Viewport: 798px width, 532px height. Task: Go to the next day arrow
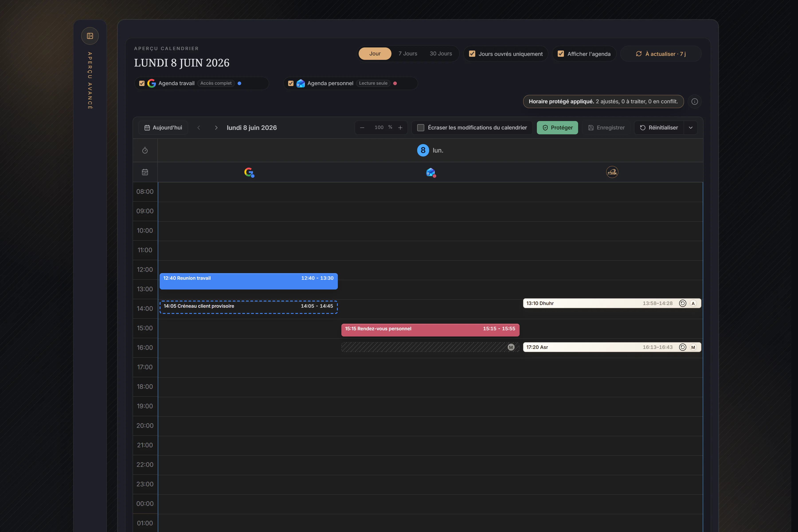[216, 128]
